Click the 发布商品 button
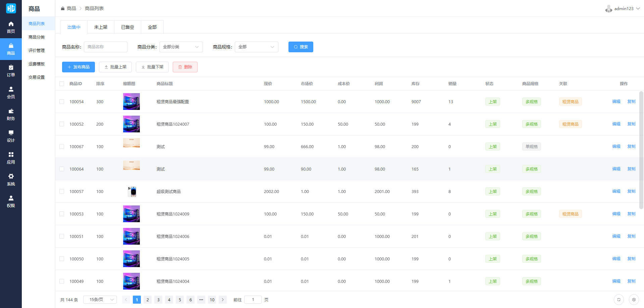The width and height of the screenshot is (644, 308). pos(78,67)
